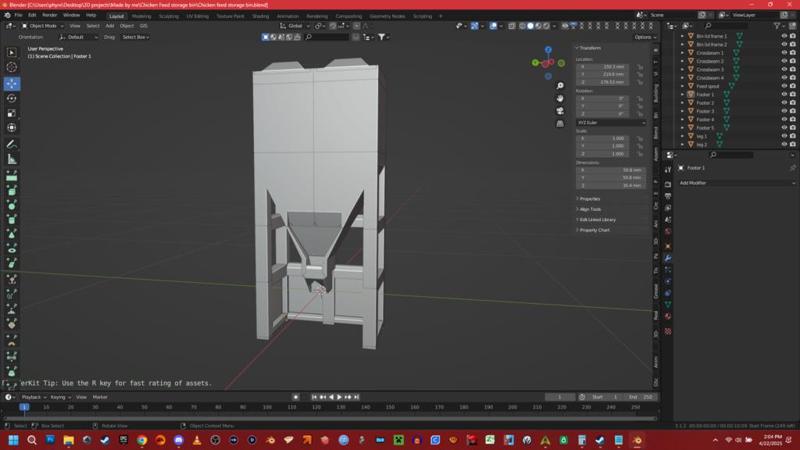
Task: Select solid viewport shading mode
Action: [x=530, y=26]
